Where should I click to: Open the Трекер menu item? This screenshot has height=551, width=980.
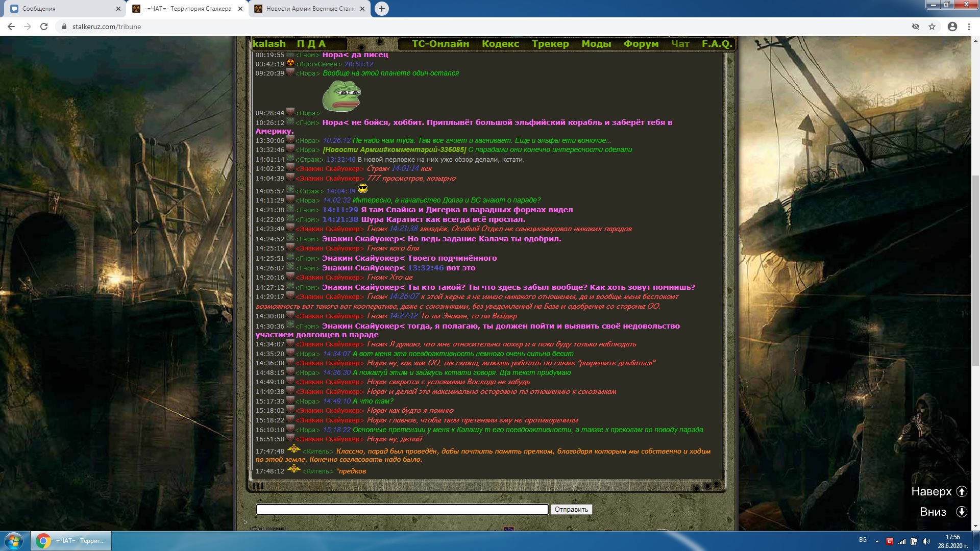(550, 44)
